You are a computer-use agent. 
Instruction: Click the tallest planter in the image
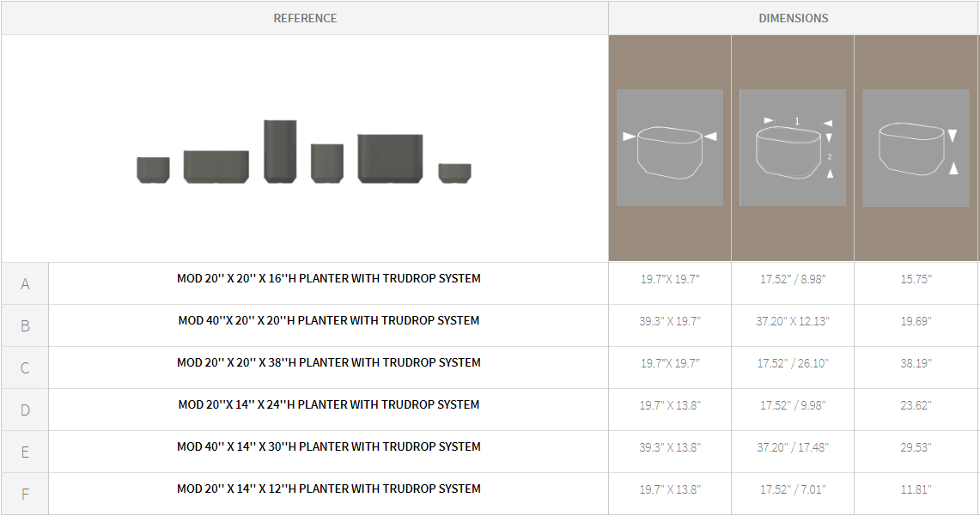coord(280,151)
